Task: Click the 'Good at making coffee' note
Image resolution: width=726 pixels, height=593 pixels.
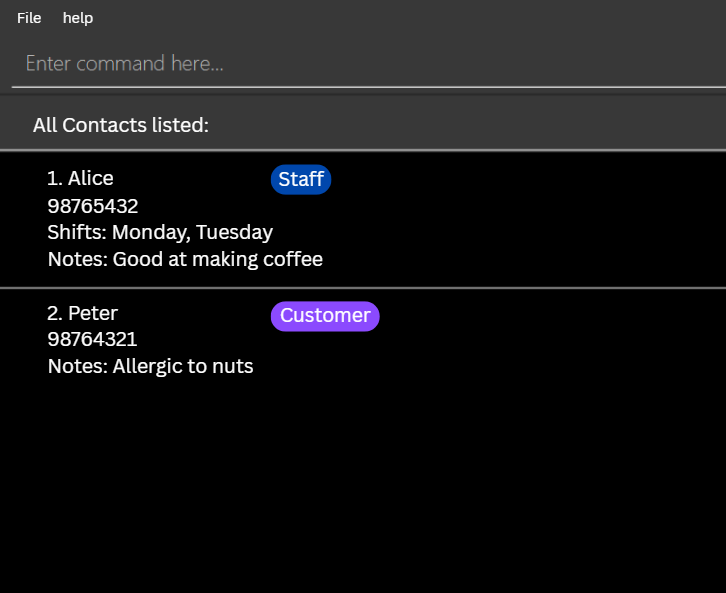Action: click(x=217, y=260)
